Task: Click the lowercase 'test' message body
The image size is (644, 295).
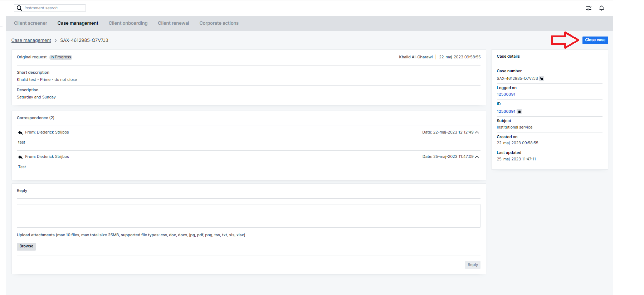Action: (21, 142)
